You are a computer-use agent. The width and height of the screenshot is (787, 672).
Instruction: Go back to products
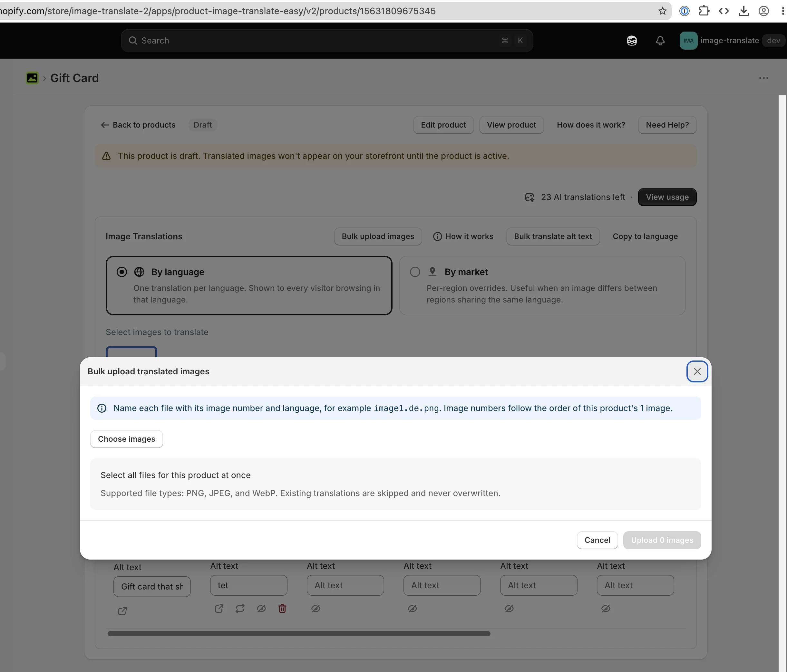click(x=138, y=125)
